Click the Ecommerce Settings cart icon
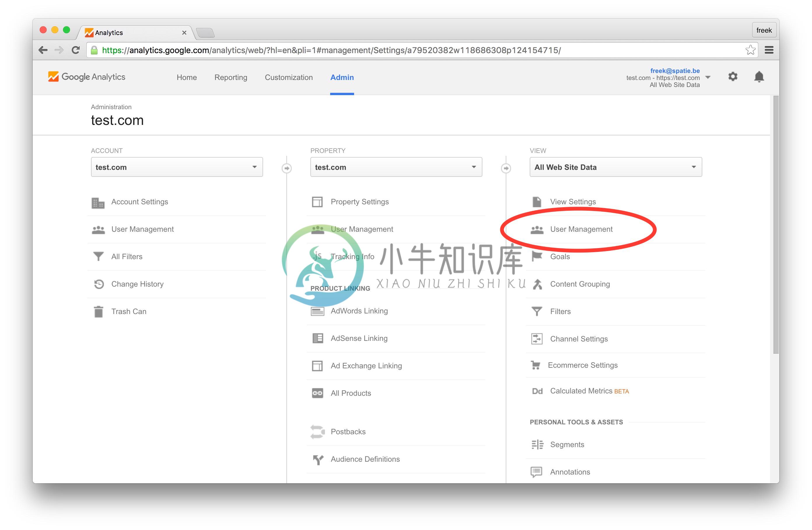Viewport: 812px width, 530px height. [x=536, y=365]
